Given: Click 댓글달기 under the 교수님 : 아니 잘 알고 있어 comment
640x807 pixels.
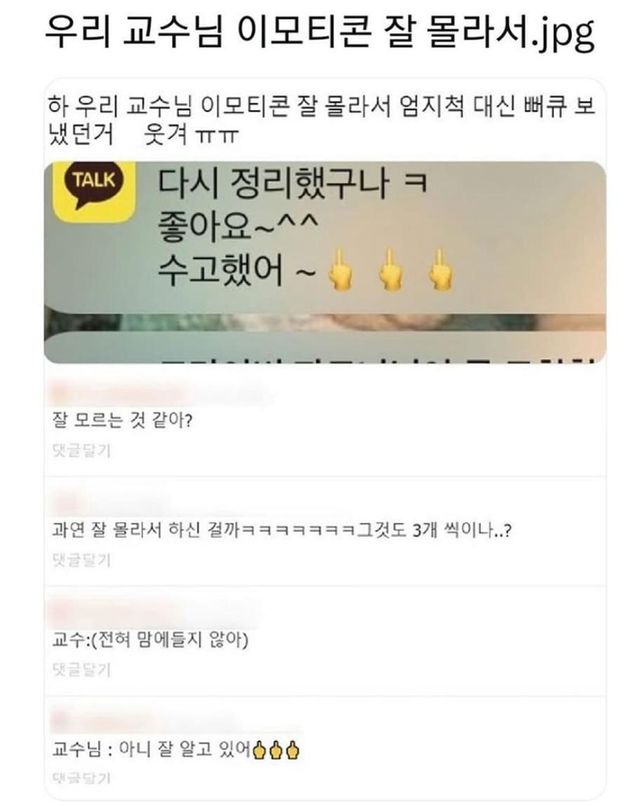Looking at the screenshot, I should [81, 778].
